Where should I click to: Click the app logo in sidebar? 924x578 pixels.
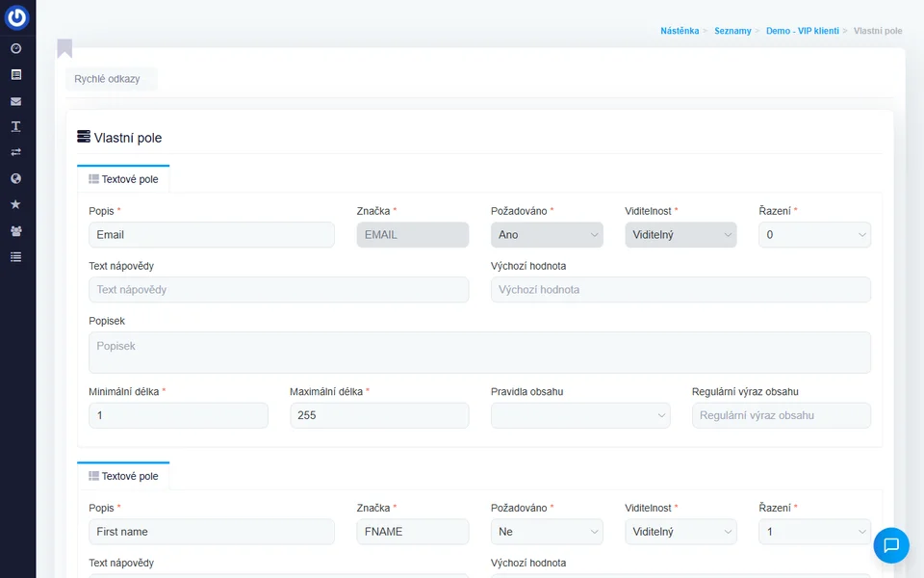pyautogui.click(x=16, y=17)
